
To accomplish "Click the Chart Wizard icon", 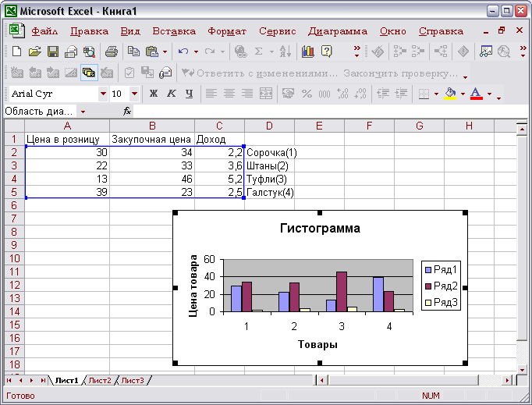I will click(307, 52).
